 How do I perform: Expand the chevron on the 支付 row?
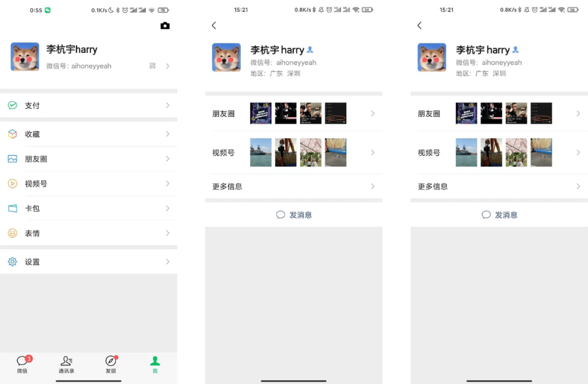168,105
